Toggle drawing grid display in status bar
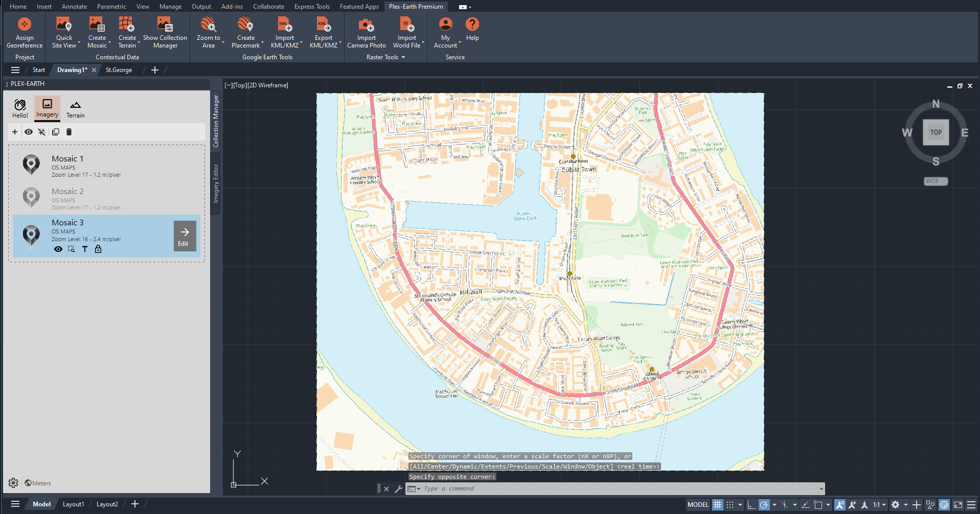The width and height of the screenshot is (980, 514). click(718, 505)
